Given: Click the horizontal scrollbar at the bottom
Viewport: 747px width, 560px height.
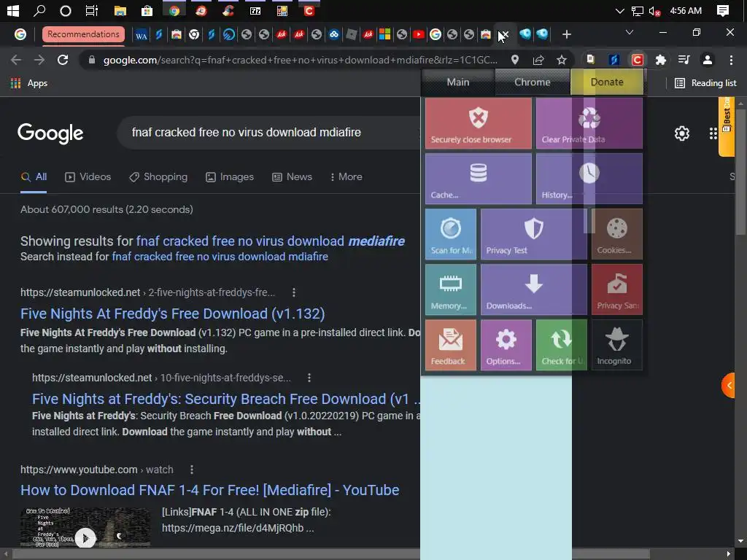Looking at the screenshot, I should point(331,554).
